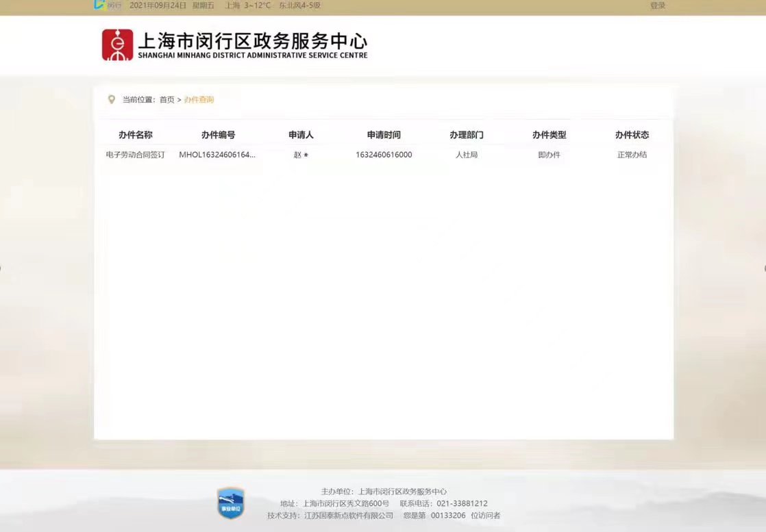The image size is (766, 532).
Task: Open the 电子劳动合同签订 record
Action: 135,155
